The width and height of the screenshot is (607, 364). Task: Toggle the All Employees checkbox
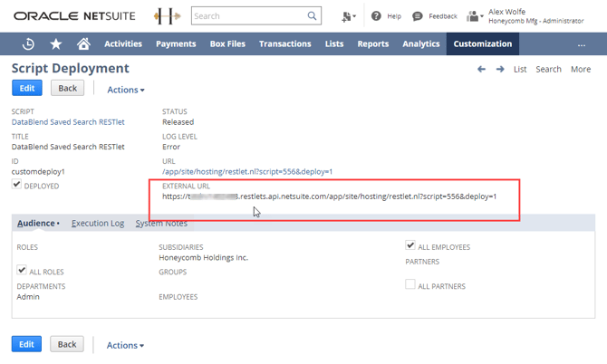click(x=410, y=244)
